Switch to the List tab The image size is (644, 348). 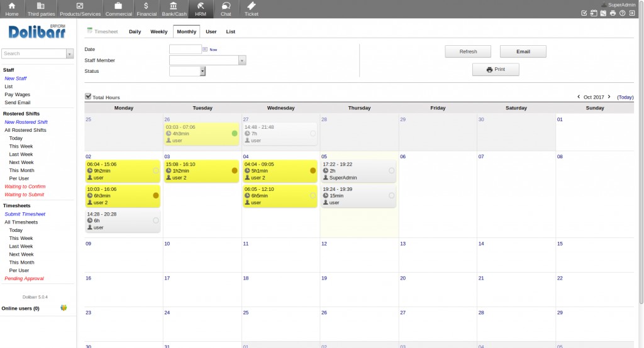click(230, 31)
